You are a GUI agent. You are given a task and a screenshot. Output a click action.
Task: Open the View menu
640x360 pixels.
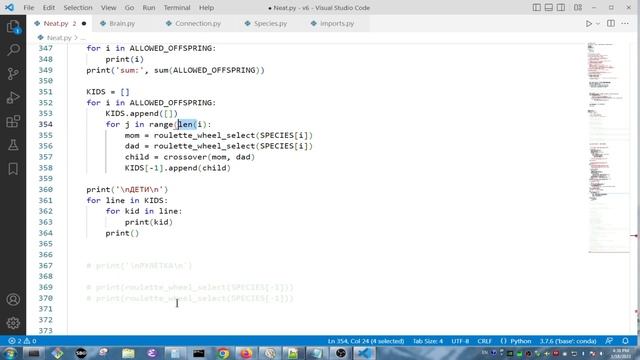pos(109,8)
